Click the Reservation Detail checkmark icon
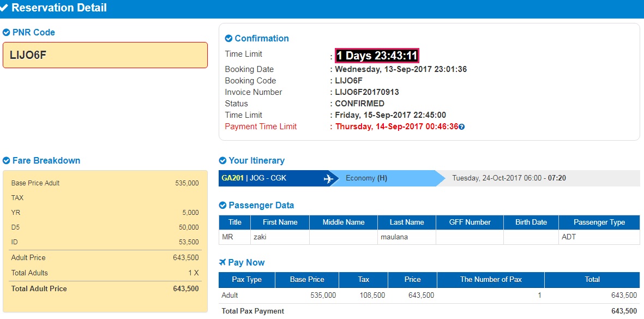The width and height of the screenshot is (644, 319). pyautogui.click(x=4, y=8)
